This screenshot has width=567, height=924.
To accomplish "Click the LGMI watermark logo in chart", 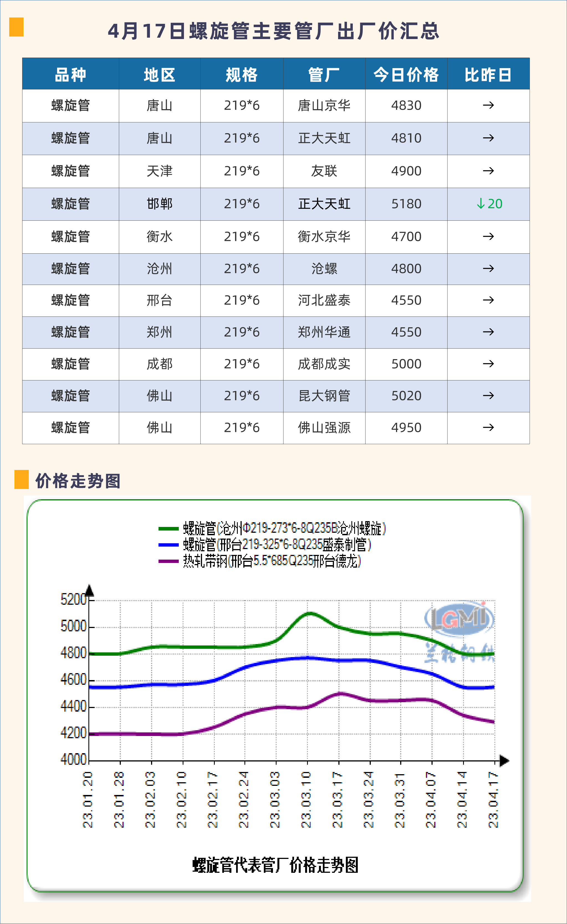I will (459, 618).
